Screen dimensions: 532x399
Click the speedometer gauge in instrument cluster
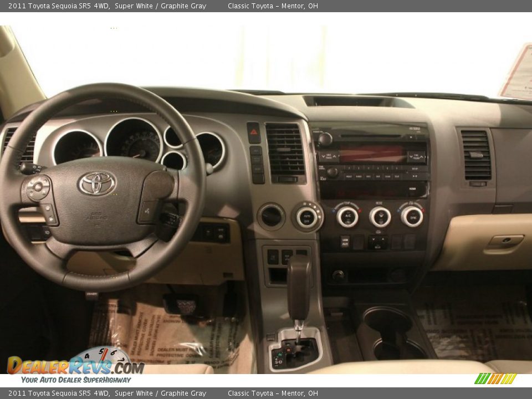coord(135,140)
